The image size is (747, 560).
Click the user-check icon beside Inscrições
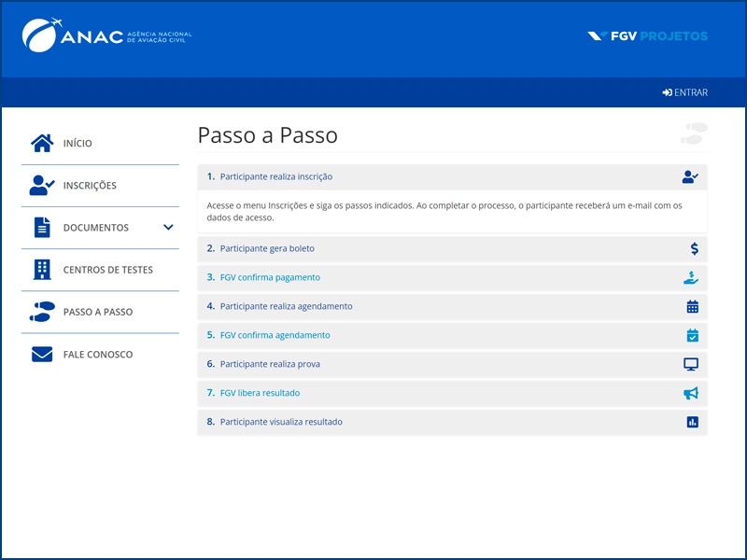42,186
